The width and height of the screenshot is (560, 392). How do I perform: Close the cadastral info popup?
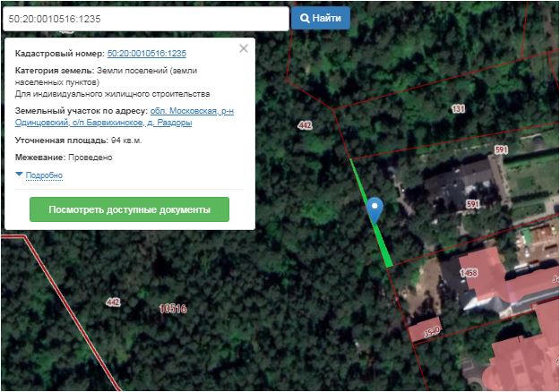click(244, 48)
